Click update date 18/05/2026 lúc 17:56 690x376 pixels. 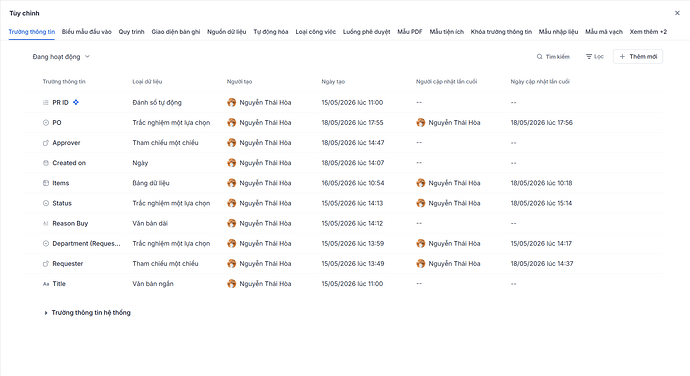pos(542,123)
